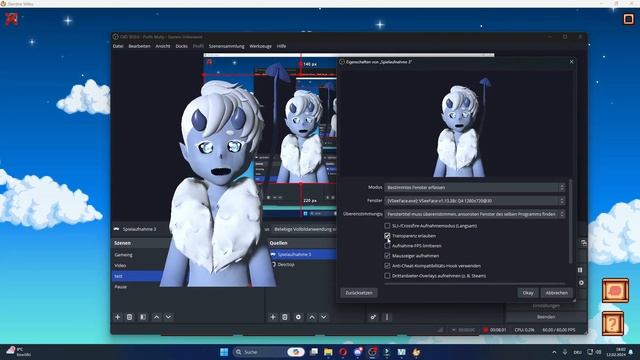Enable Aufnahme-FPS limitieren checkbox
640x360 pixels.
click(387, 246)
